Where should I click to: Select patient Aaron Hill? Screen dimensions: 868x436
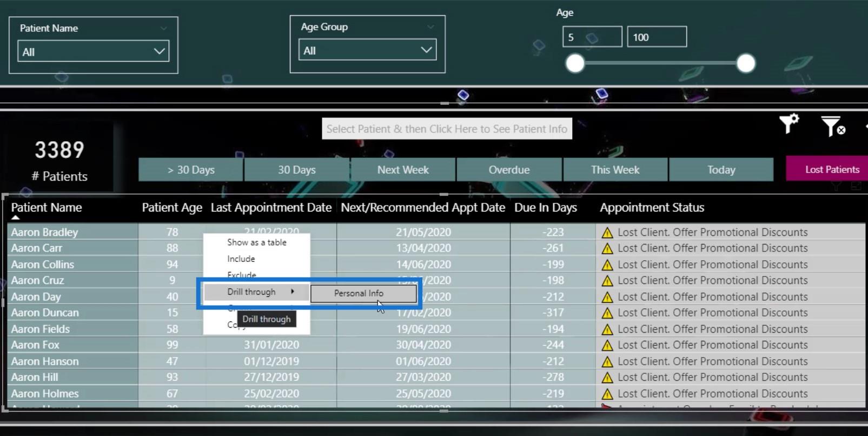(x=34, y=377)
